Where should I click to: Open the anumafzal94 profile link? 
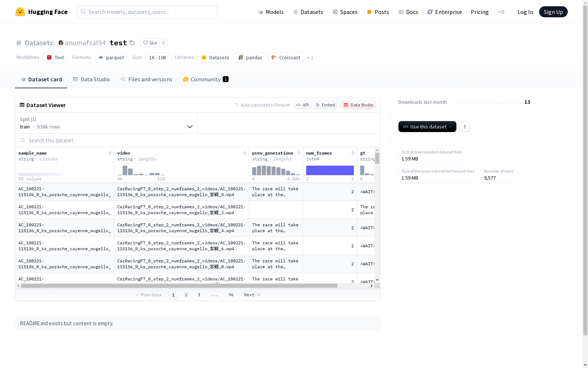coord(85,43)
